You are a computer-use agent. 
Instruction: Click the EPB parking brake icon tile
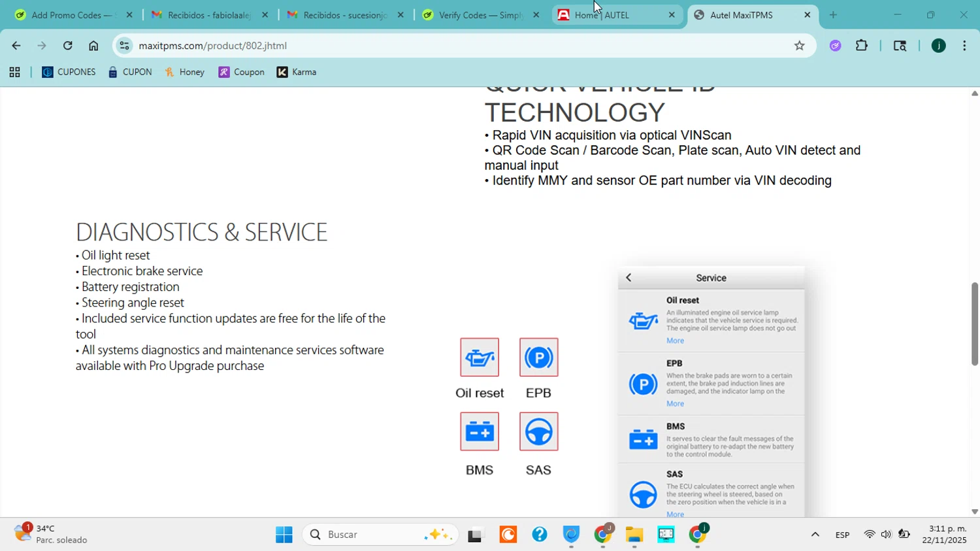click(x=539, y=357)
